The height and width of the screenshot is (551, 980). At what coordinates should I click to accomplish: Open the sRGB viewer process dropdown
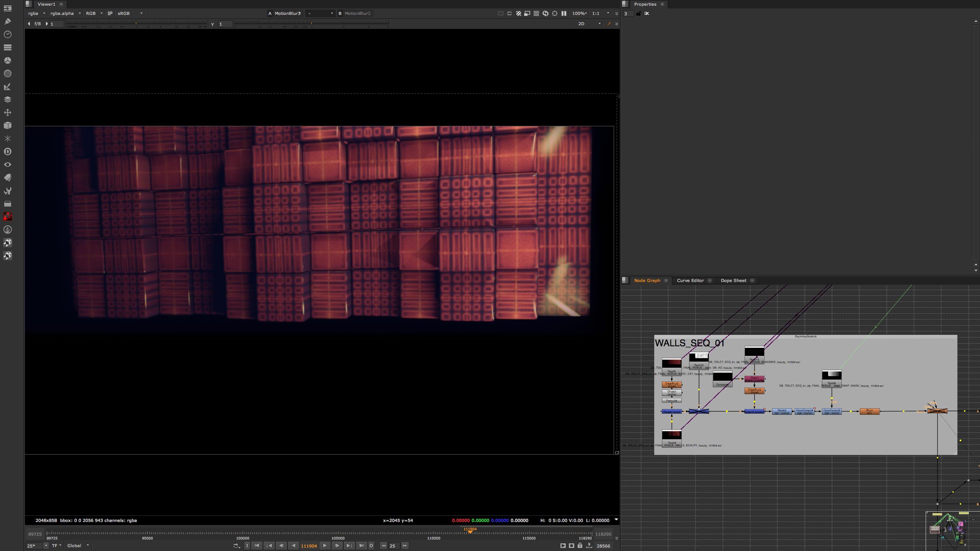130,13
